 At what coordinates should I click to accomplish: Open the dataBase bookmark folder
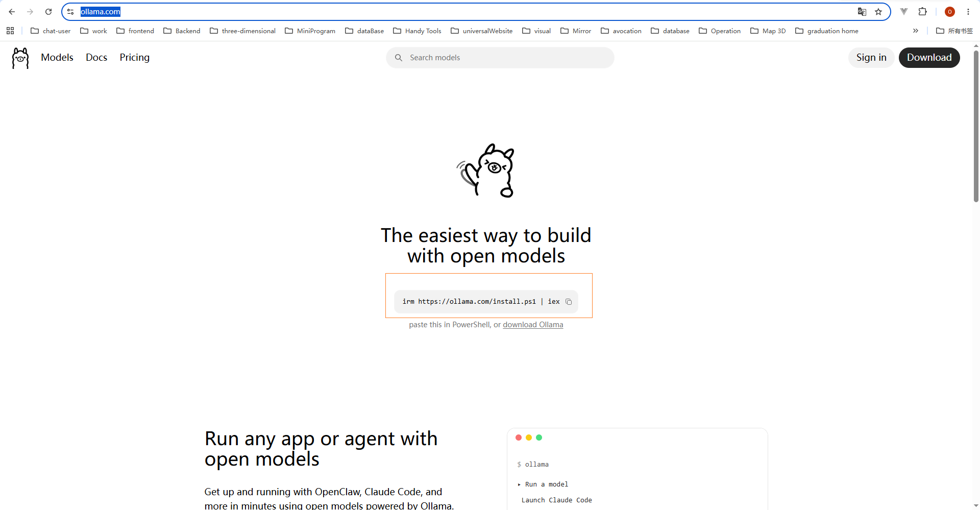point(364,31)
